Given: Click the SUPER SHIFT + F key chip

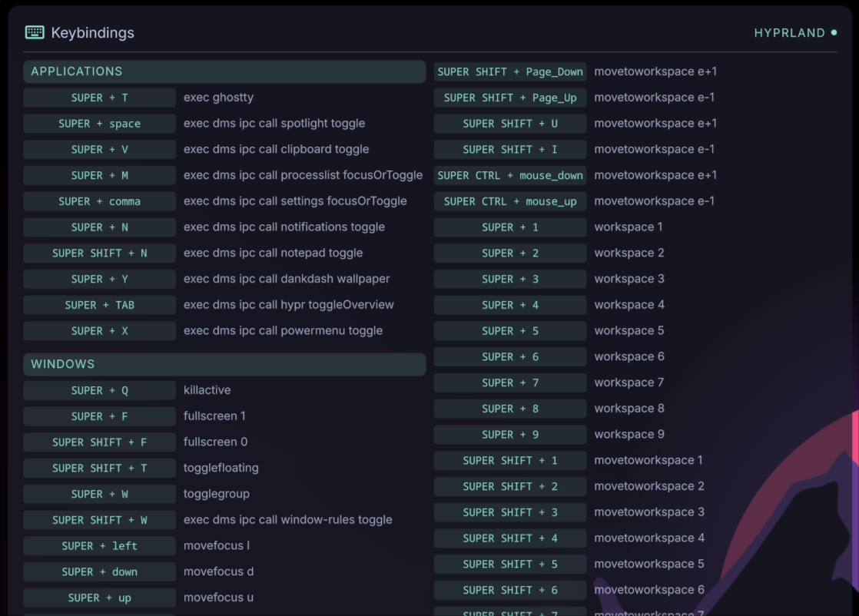Looking at the screenshot, I should point(100,442).
